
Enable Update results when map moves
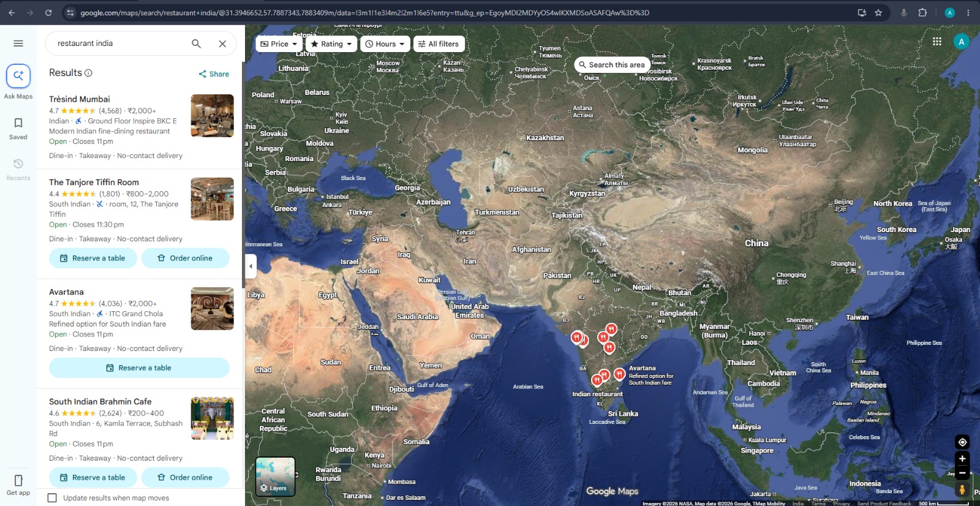click(x=53, y=498)
